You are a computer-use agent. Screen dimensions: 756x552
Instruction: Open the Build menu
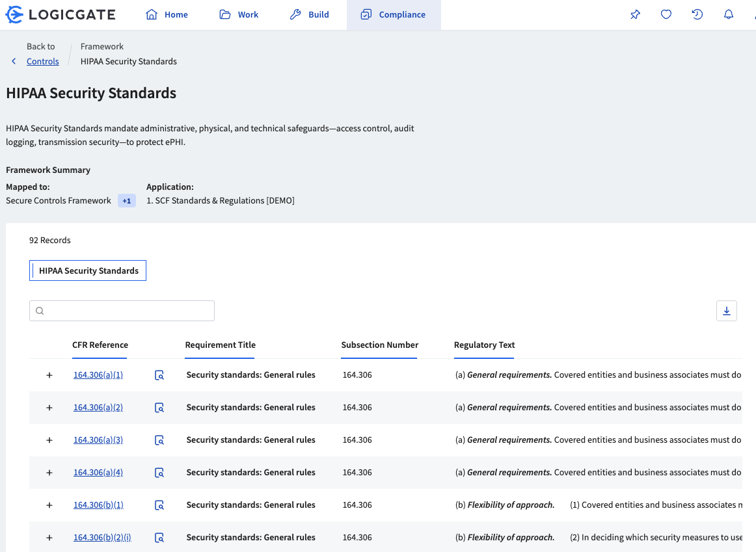point(310,14)
